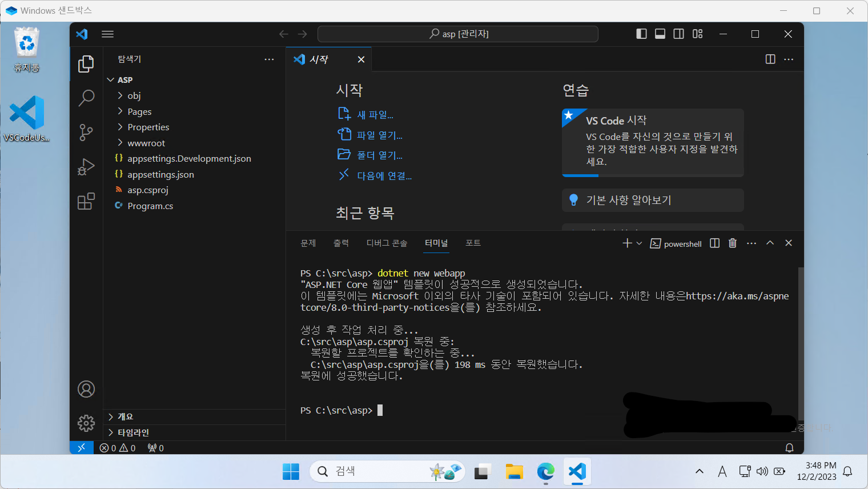The height and width of the screenshot is (489, 868).
Task: Show errors and warnings in status bar
Action: tap(118, 448)
